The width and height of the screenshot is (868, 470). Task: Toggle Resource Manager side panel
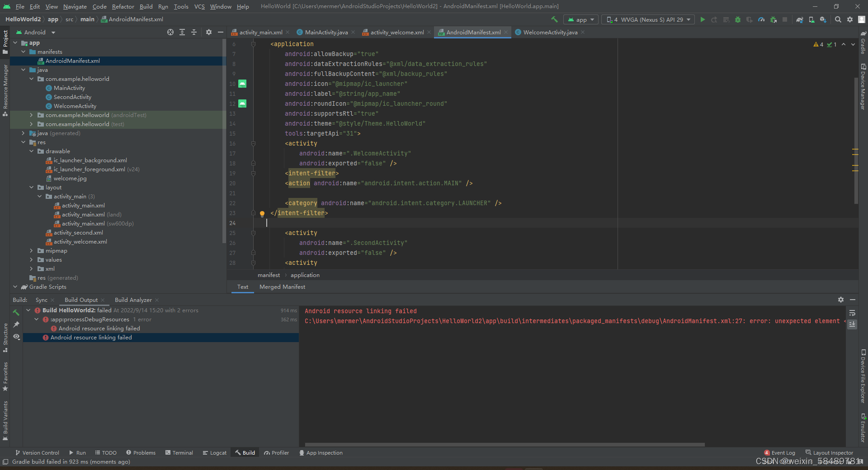coord(5,90)
